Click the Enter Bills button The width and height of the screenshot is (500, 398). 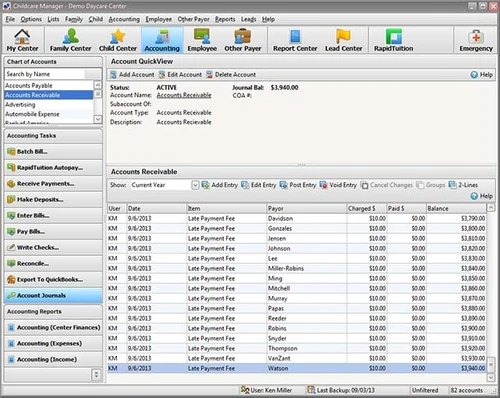53,216
